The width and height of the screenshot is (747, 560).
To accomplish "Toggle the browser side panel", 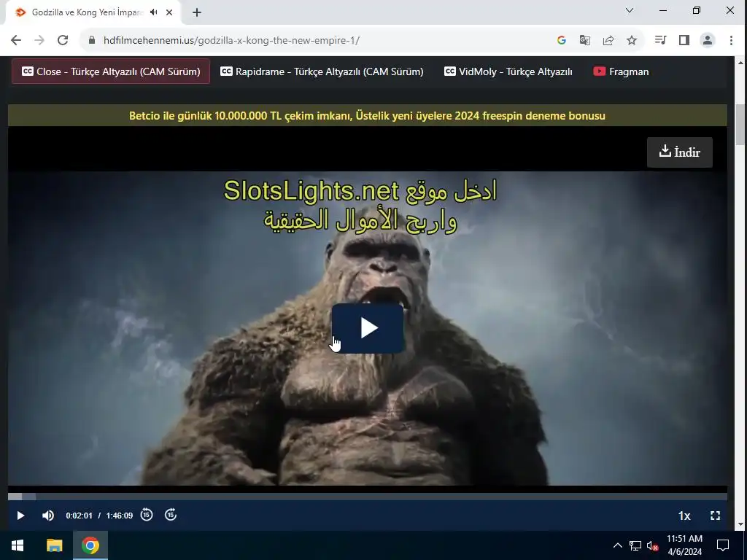I will pos(684,41).
